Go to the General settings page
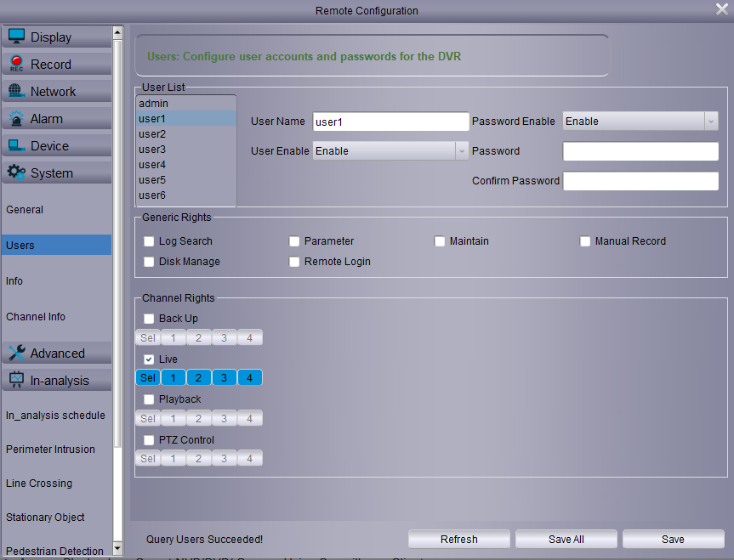Viewport: 734px width, 560px height. [x=25, y=210]
